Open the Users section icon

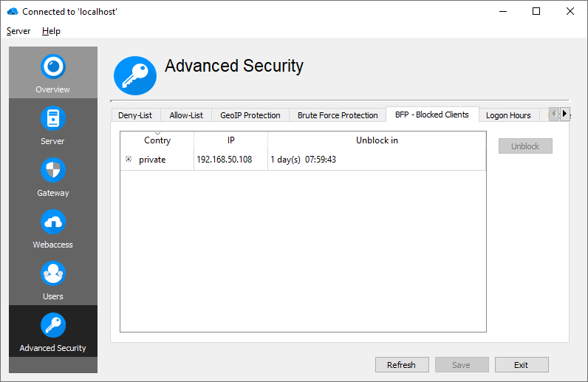[x=53, y=273]
